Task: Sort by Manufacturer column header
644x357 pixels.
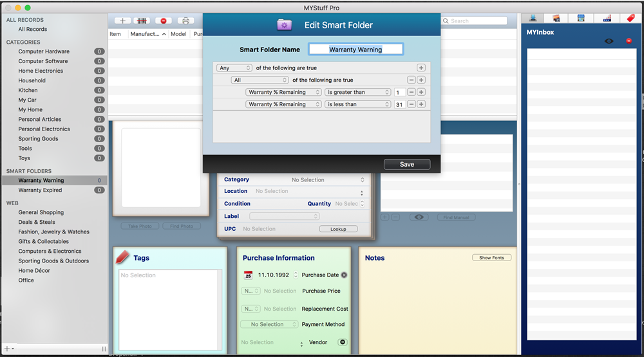Action: (148, 34)
